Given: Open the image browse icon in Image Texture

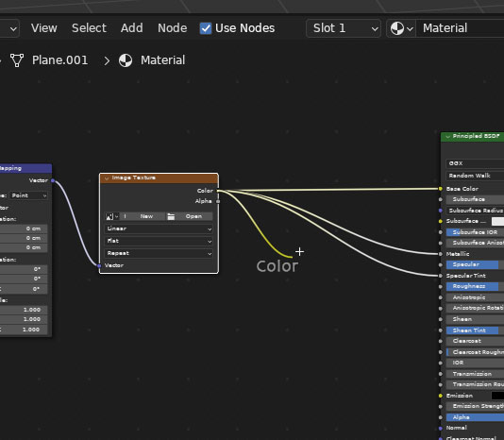Looking at the screenshot, I should click(x=111, y=216).
